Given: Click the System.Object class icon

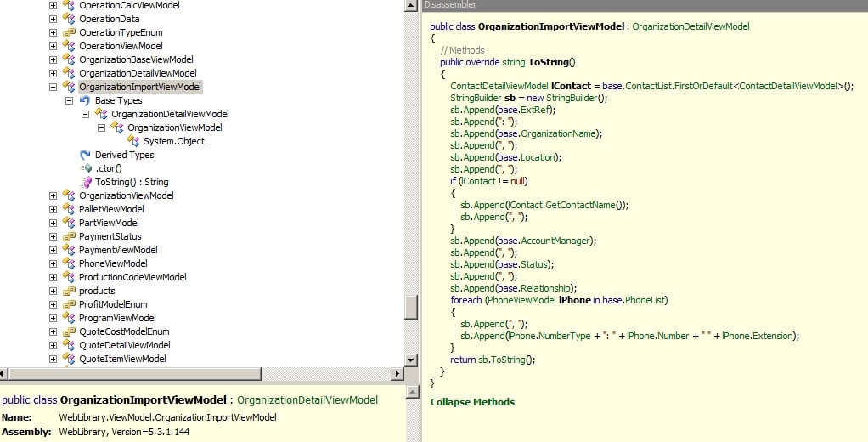Looking at the screenshot, I should click(133, 141).
